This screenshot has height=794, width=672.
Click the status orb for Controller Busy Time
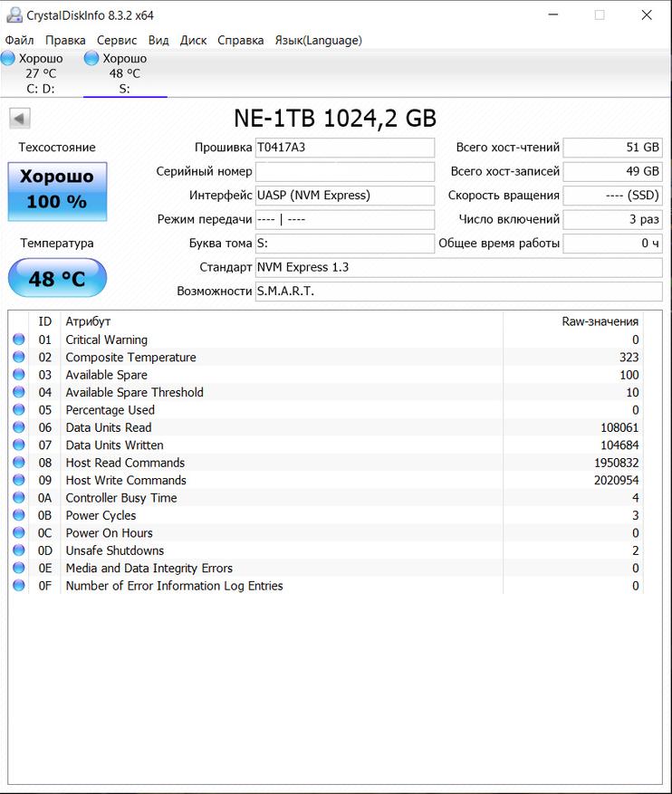(x=19, y=497)
